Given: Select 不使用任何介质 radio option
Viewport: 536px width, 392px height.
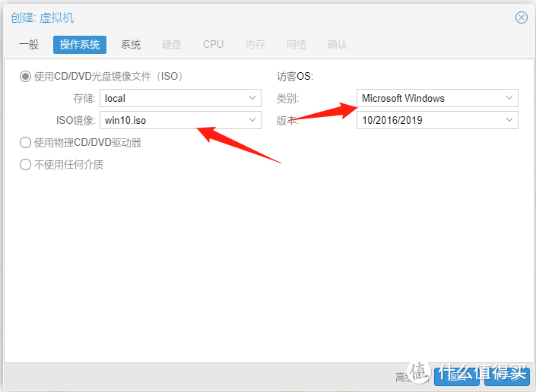Looking at the screenshot, I should pos(25,165).
